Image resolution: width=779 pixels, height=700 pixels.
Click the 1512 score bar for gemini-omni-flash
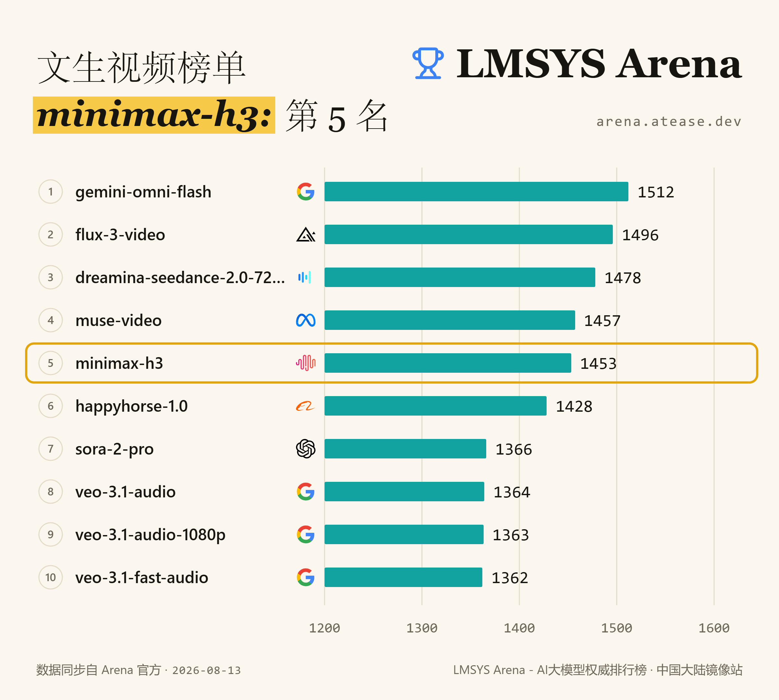[x=476, y=192]
